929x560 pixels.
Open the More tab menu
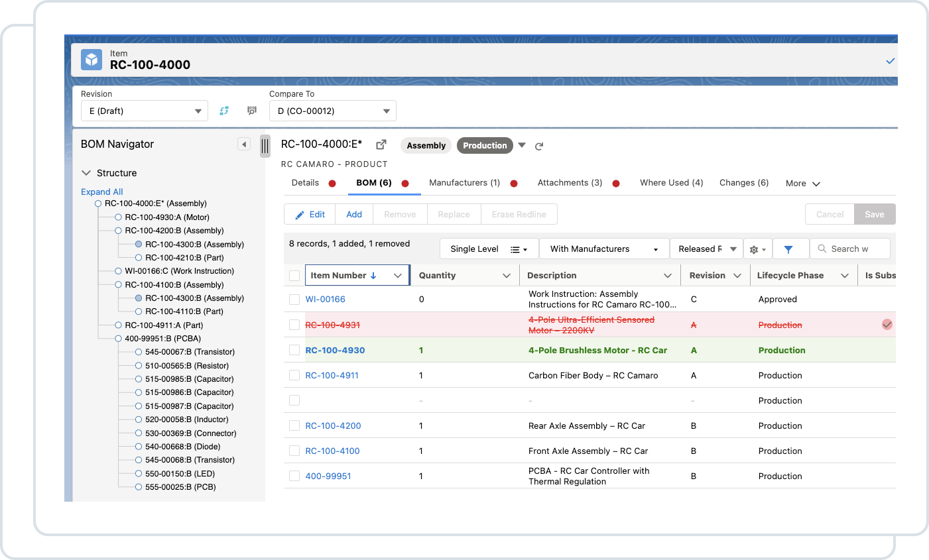click(802, 182)
